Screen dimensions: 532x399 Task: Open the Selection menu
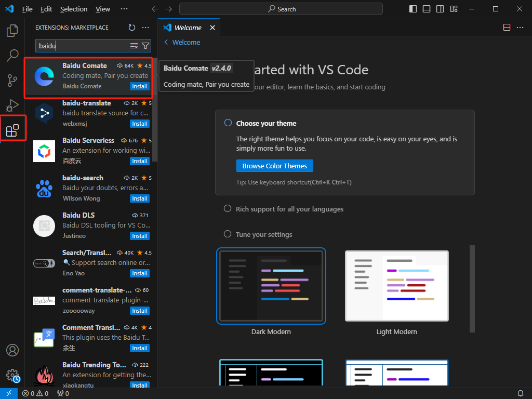[x=74, y=9]
